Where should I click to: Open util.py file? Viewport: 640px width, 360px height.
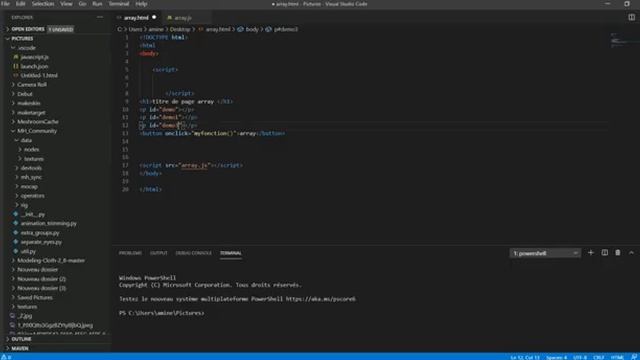pyautogui.click(x=28, y=251)
